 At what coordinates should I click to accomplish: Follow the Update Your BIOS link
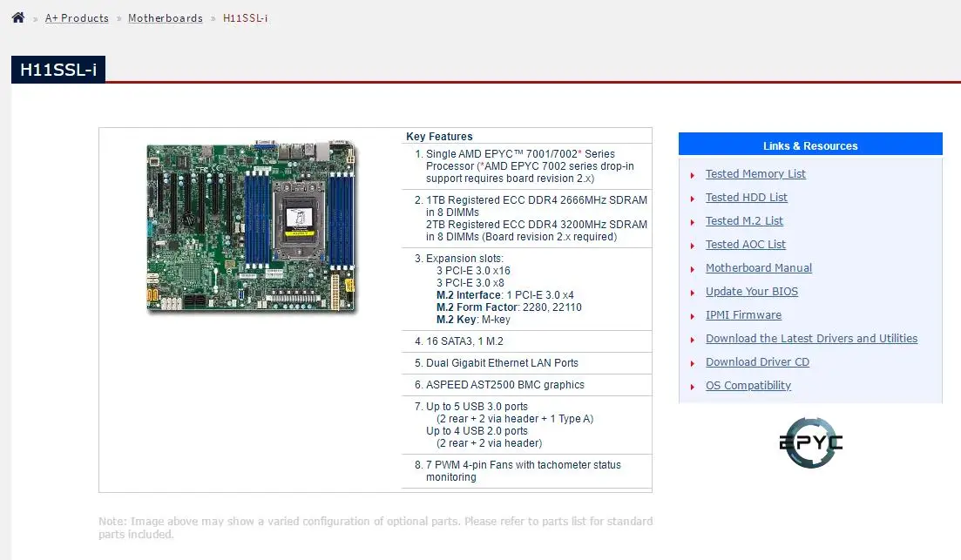(x=752, y=292)
